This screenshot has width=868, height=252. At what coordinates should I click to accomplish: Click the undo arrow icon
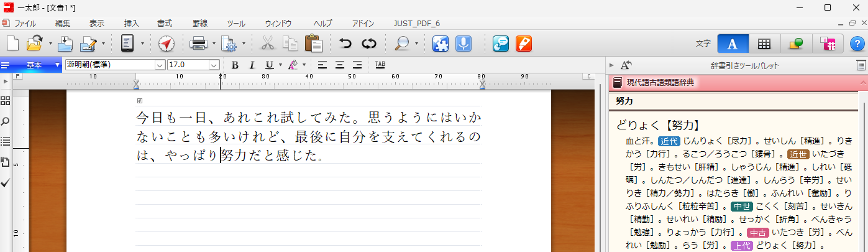[x=345, y=44]
